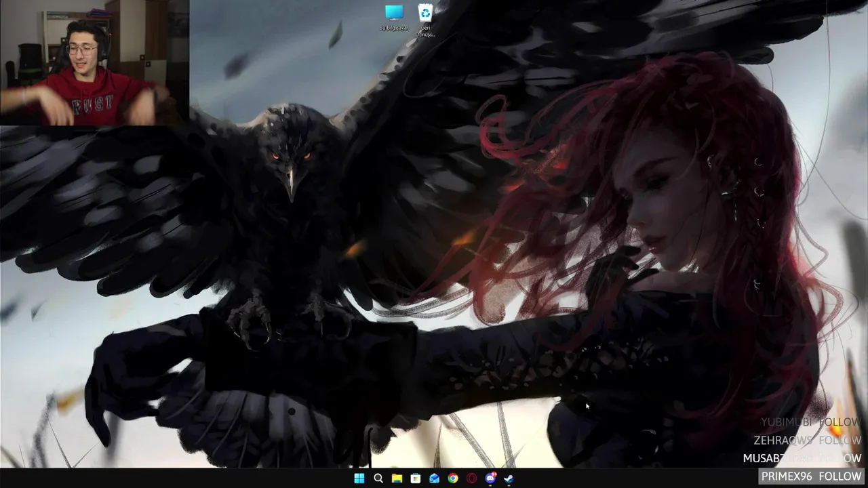Viewport: 868px width, 488px height.
Task: Open taskbar Search magnifier
Action: [x=378, y=479]
